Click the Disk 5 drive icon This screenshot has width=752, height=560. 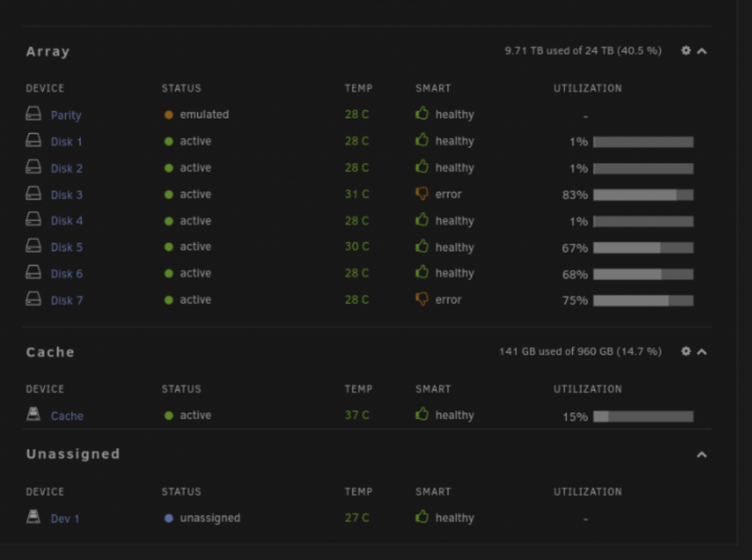(33, 246)
